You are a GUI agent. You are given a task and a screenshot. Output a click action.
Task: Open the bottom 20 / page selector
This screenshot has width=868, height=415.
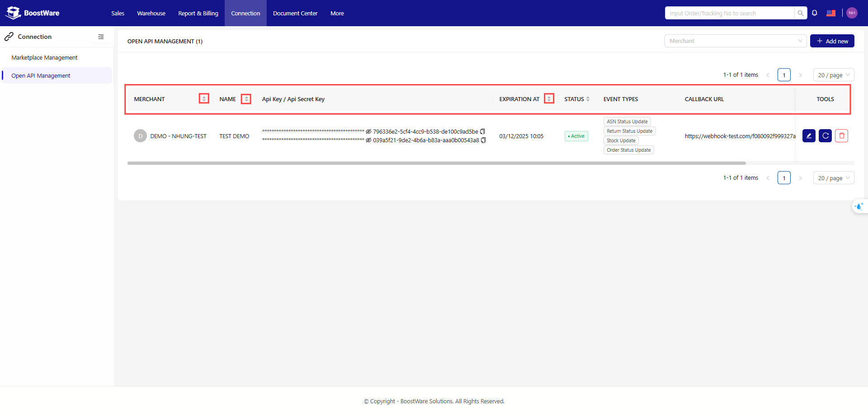[x=834, y=178]
